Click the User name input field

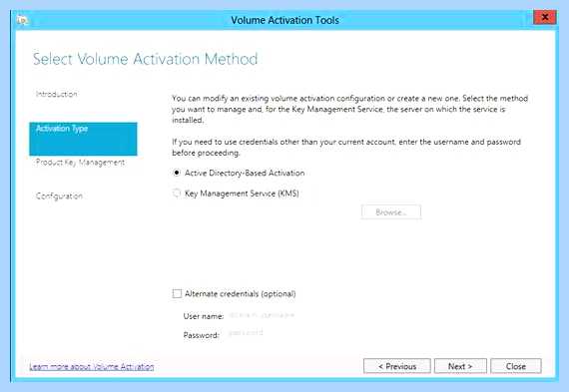262,315
